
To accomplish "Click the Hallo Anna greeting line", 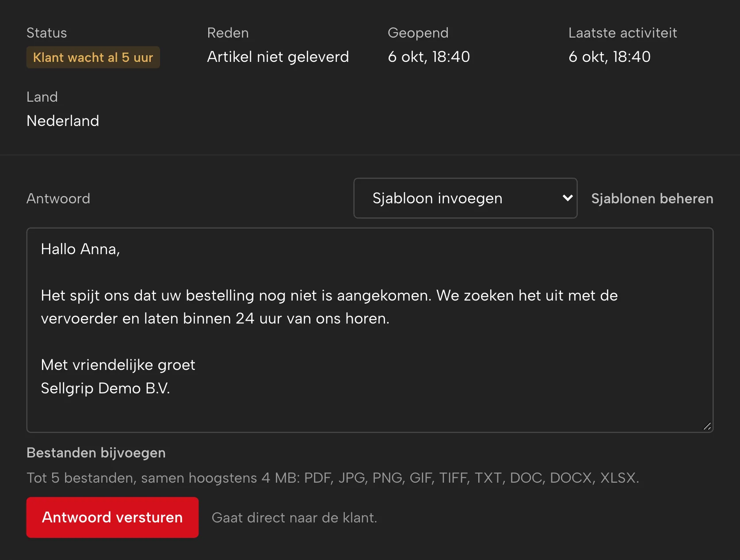I will [x=80, y=249].
